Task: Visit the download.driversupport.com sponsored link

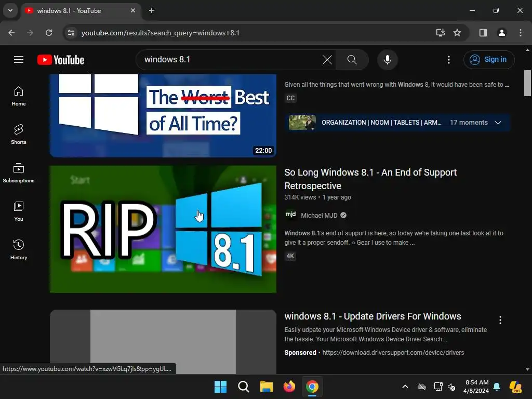Action: click(x=393, y=353)
